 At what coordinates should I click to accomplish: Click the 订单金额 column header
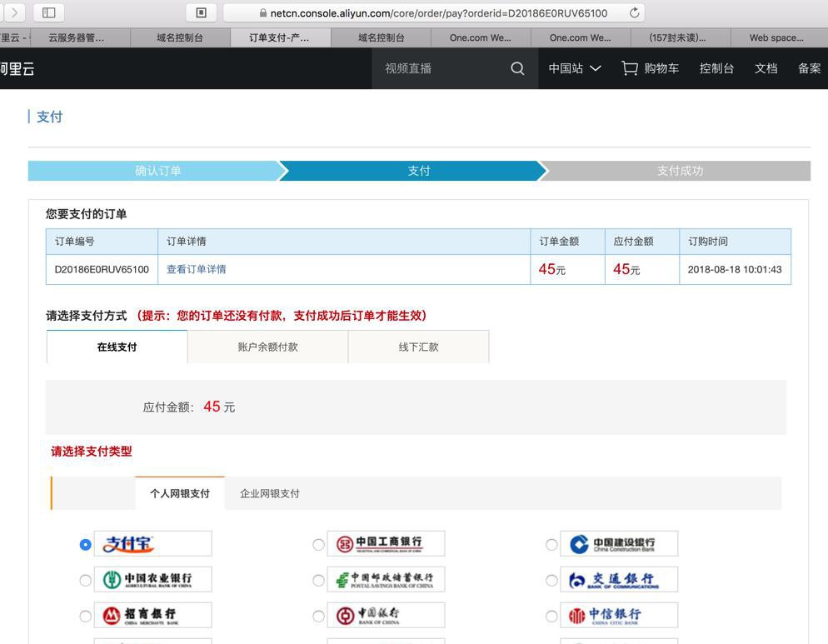click(567, 242)
